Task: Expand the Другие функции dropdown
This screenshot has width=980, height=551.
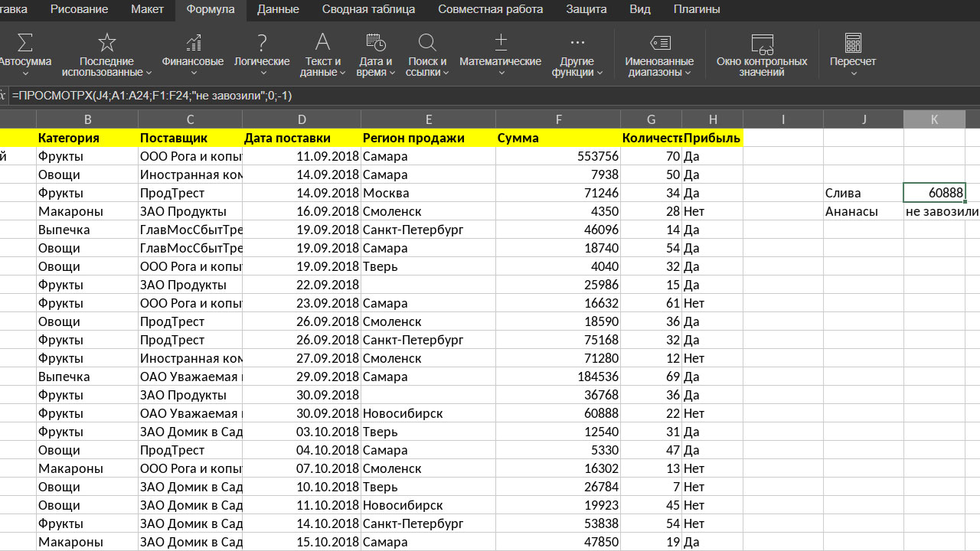Action: pyautogui.click(x=599, y=73)
